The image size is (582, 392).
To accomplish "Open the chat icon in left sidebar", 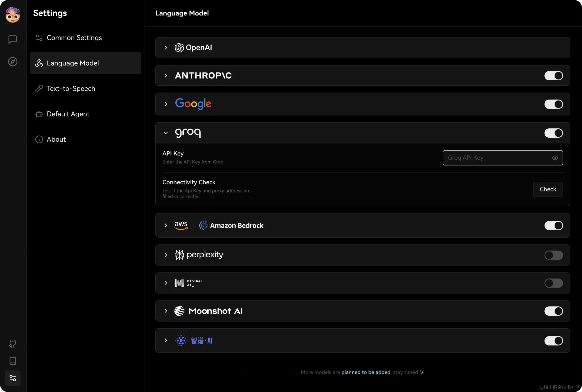I will coord(13,39).
